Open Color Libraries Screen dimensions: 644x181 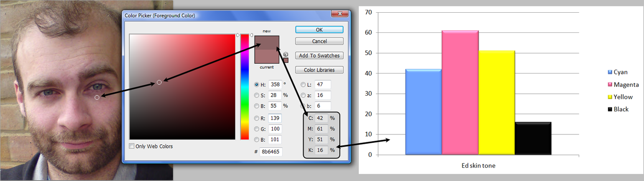[x=319, y=70]
